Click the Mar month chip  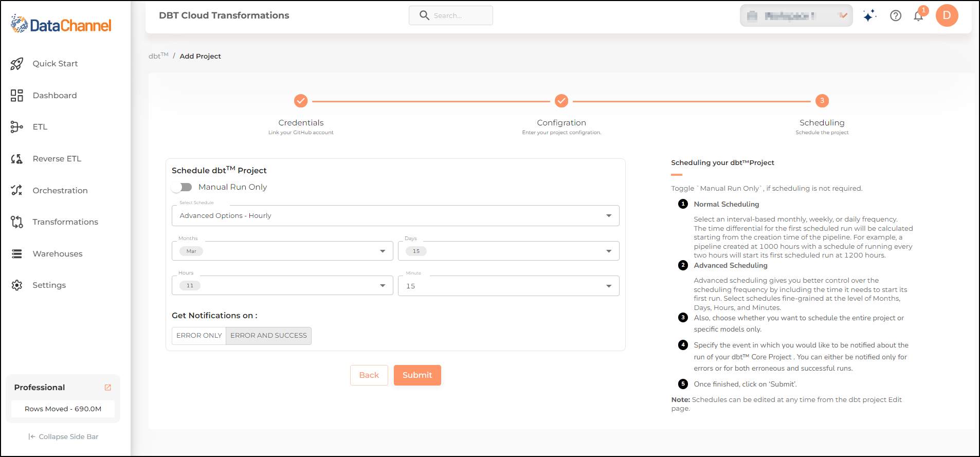coord(191,251)
